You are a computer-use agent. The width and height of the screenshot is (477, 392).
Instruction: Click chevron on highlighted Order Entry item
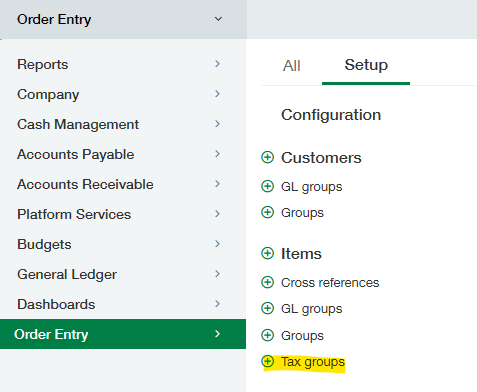click(217, 334)
